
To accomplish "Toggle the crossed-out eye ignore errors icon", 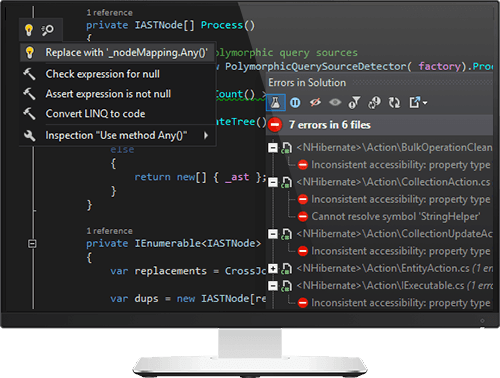I will click(315, 103).
